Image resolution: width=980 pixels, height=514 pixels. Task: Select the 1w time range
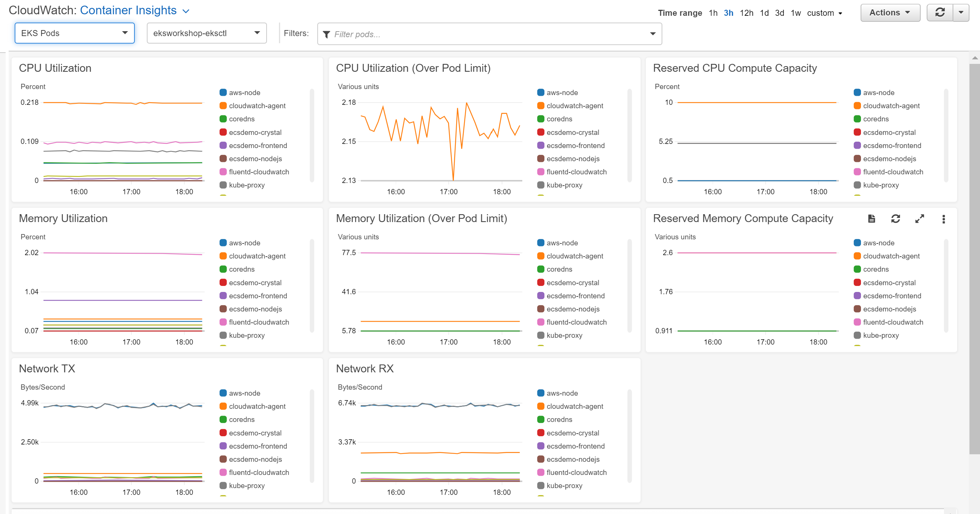point(796,13)
